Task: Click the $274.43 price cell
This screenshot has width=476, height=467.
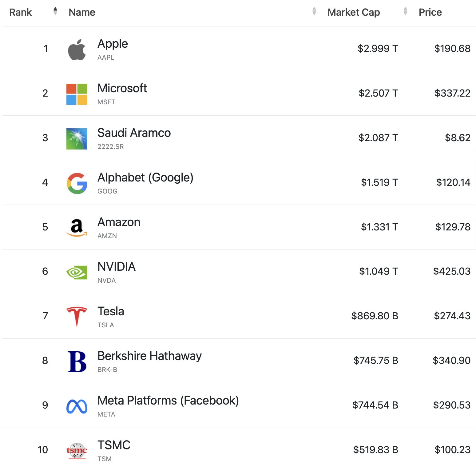Action: pos(452,316)
